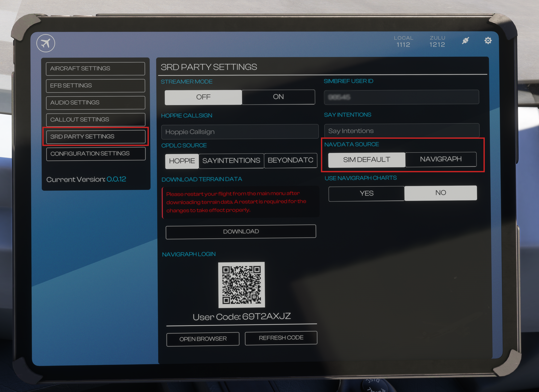
Task: Select Navigraph as navdata source
Action: click(x=441, y=159)
